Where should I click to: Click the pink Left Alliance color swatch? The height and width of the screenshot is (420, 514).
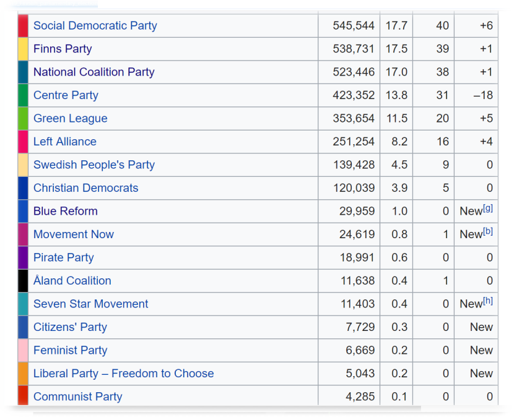pos(23,142)
